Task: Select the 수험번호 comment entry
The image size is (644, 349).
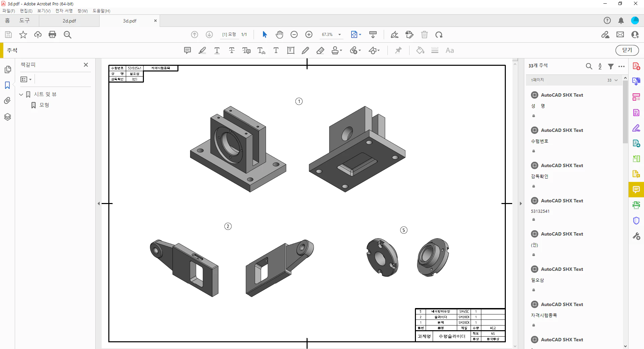Action: coord(574,140)
